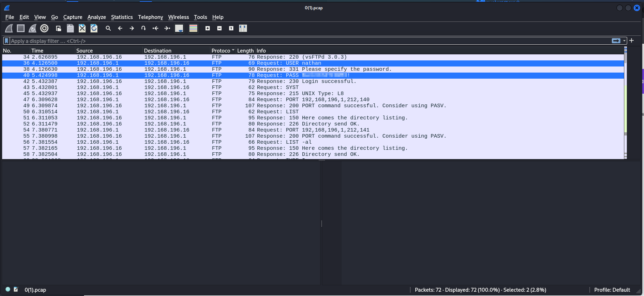
Task: Open the Statistics menu
Action: click(x=122, y=17)
